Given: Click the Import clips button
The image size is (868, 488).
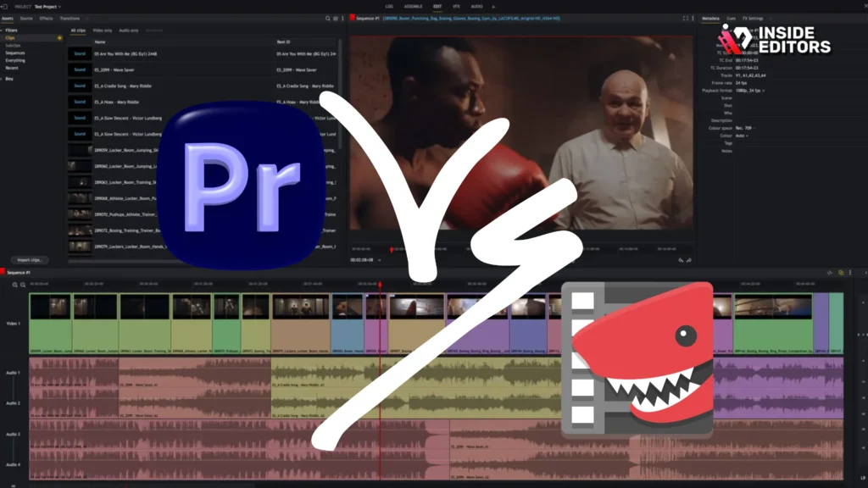Looking at the screenshot, I should 30,260.
